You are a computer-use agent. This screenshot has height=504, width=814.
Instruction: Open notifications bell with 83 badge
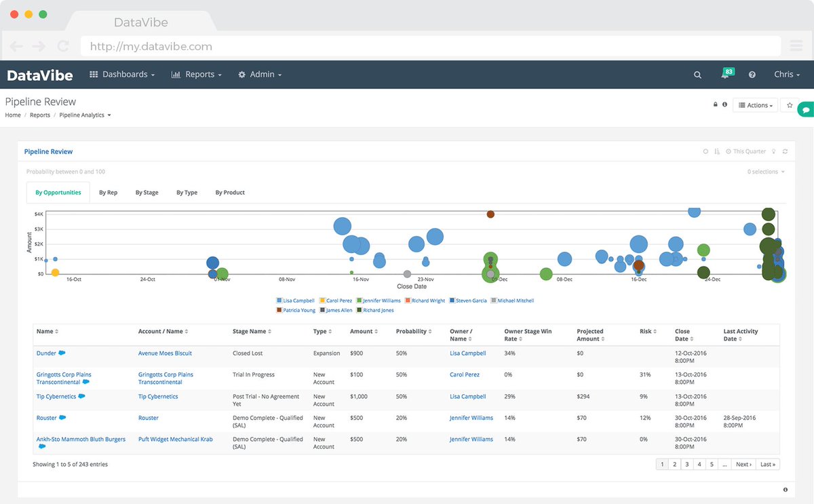click(x=726, y=74)
